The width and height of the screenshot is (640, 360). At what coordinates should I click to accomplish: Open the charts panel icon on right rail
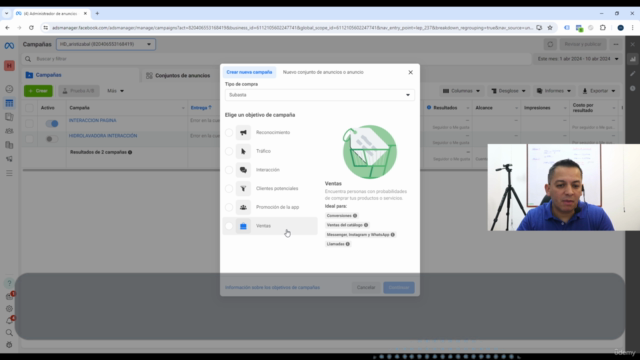pos(633,59)
